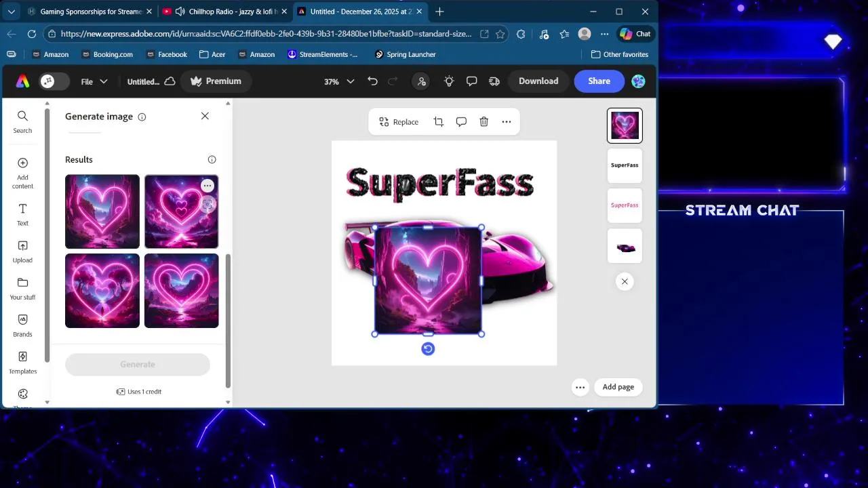This screenshot has width=868, height=488.
Task: Click the Share button
Action: coord(599,81)
